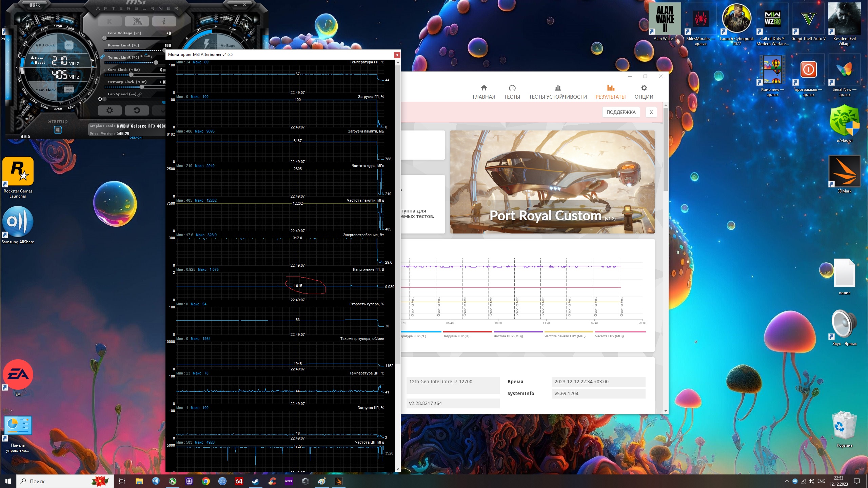Open the Afterburner info button
868x488 pixels.
click(164, 21)
